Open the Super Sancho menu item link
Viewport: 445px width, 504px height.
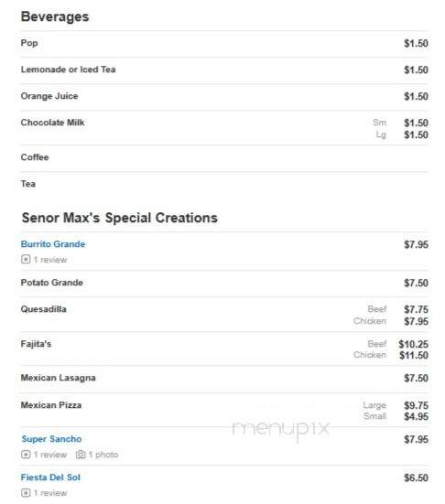51,439
